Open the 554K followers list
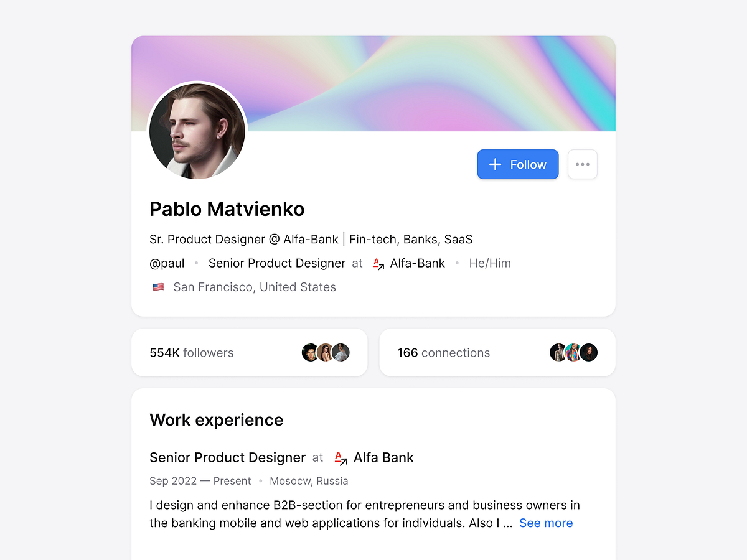Screen dimensions: 747x560 point(191,352)
